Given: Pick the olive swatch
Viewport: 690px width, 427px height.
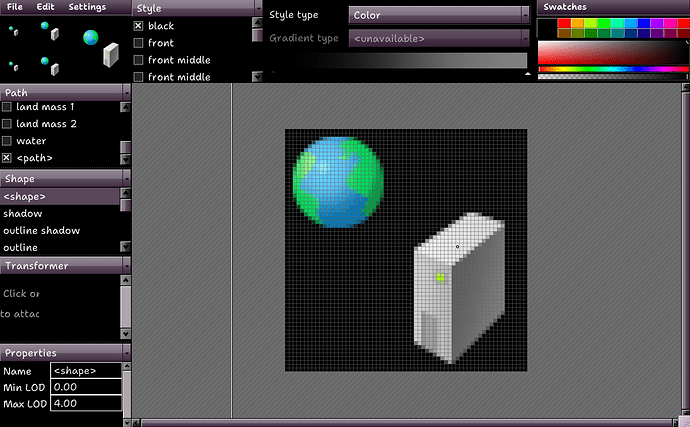Looking at the screenshot, I should (x=577, y=33).
